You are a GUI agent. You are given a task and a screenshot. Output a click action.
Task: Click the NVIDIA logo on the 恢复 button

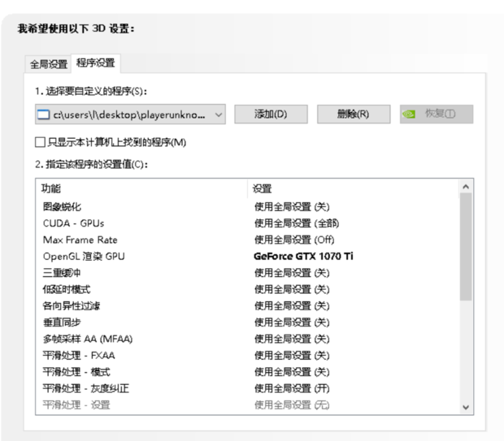point(409,114)
